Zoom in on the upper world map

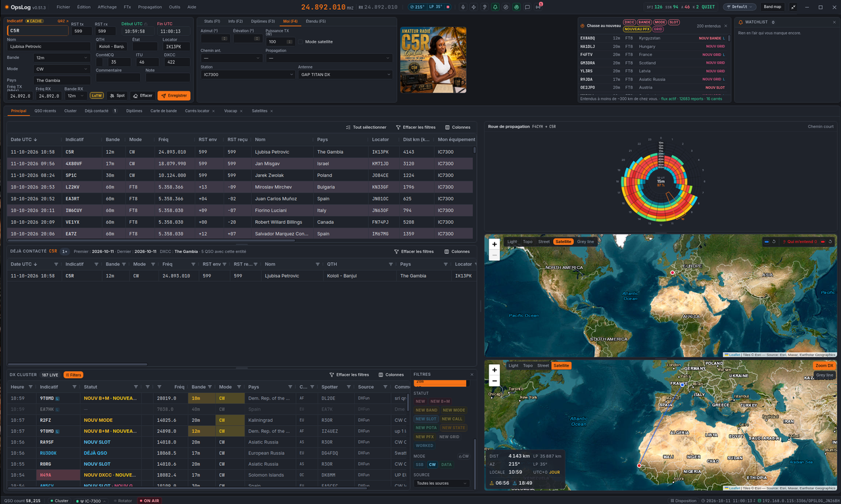[494, 244]
